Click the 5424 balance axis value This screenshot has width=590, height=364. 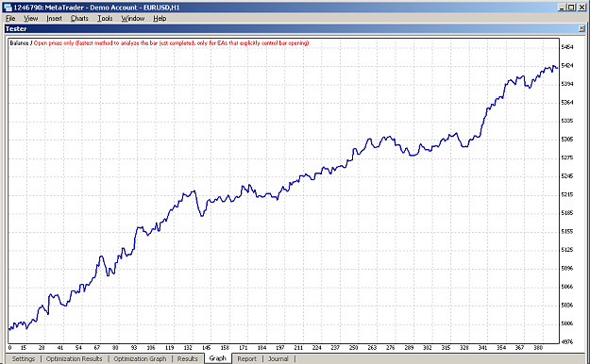tap(567, 65)
